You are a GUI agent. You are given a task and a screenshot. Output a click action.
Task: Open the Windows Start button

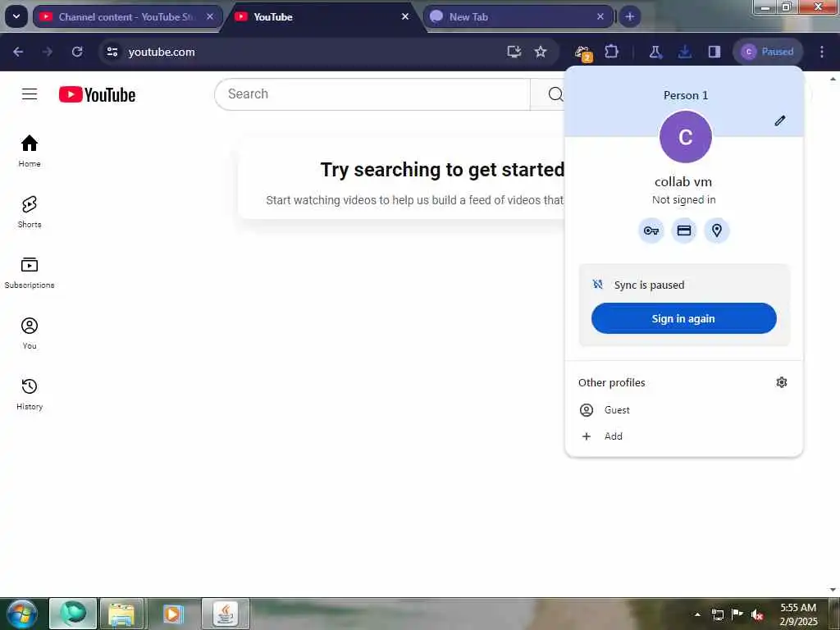[21, 614]
